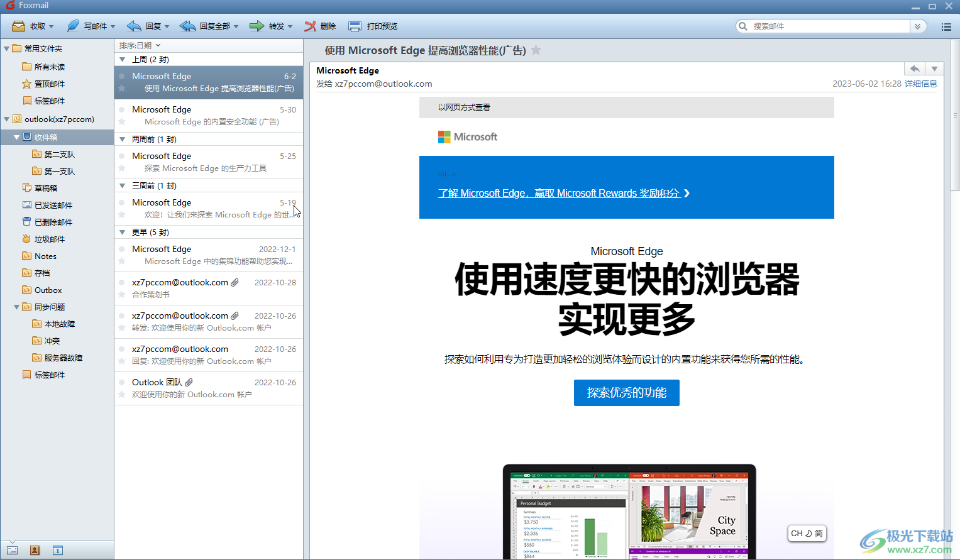Screen dimensions: 960x560
Task: Click the Print Preview (打印预览) icon
Action: click(x=355, y=26)
